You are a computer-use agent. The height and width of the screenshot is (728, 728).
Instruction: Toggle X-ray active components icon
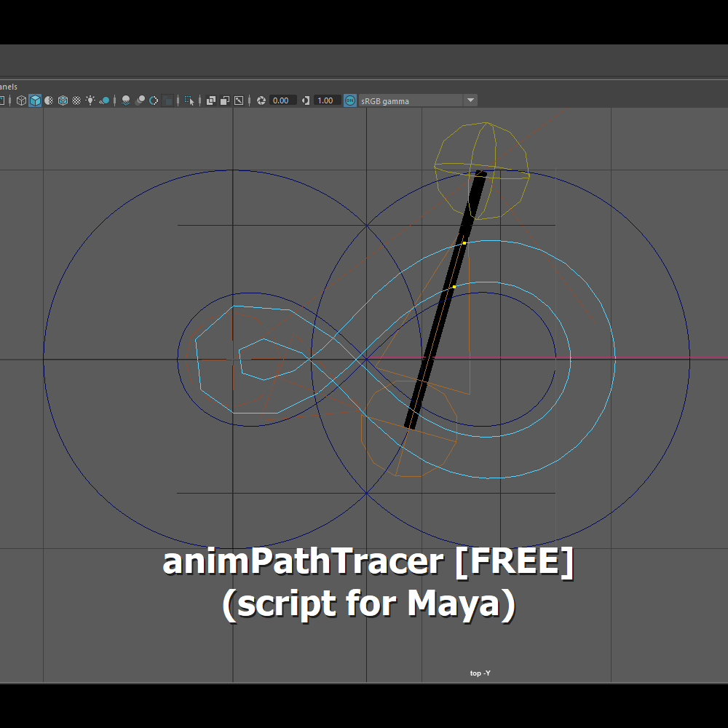(225, 100)
